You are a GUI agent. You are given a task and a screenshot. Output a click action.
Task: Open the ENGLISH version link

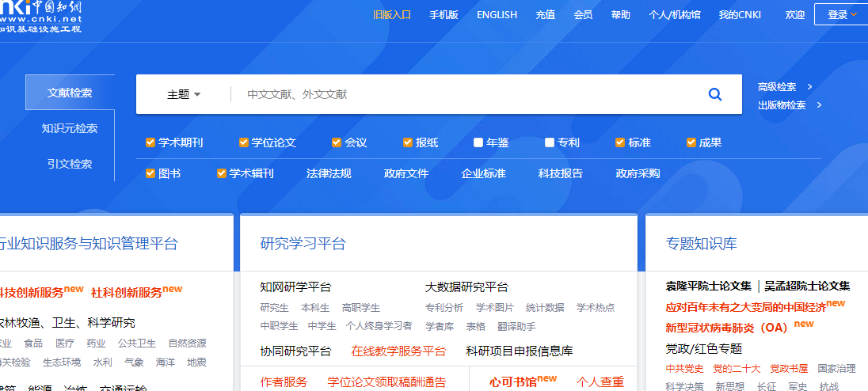[x=497, y=14]
